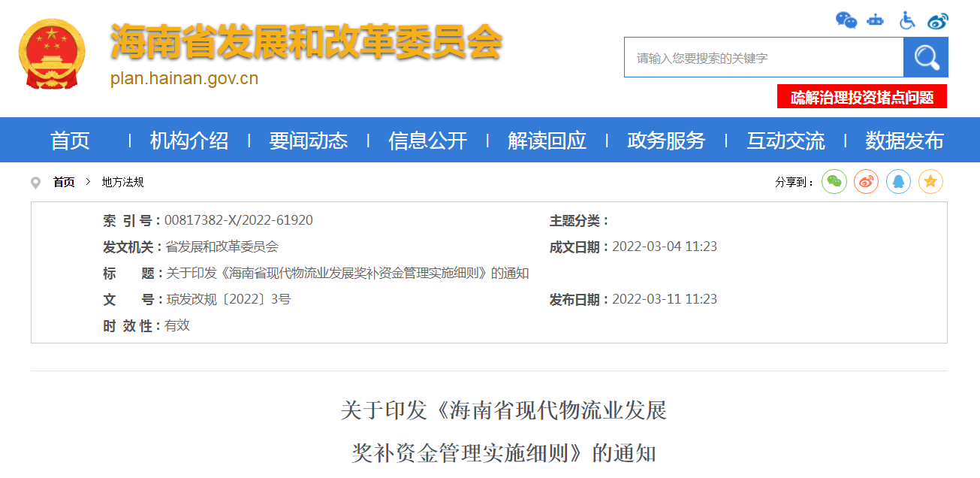Click the blue WeChat icon at top

pyautogui.click(x=846, y=20)
